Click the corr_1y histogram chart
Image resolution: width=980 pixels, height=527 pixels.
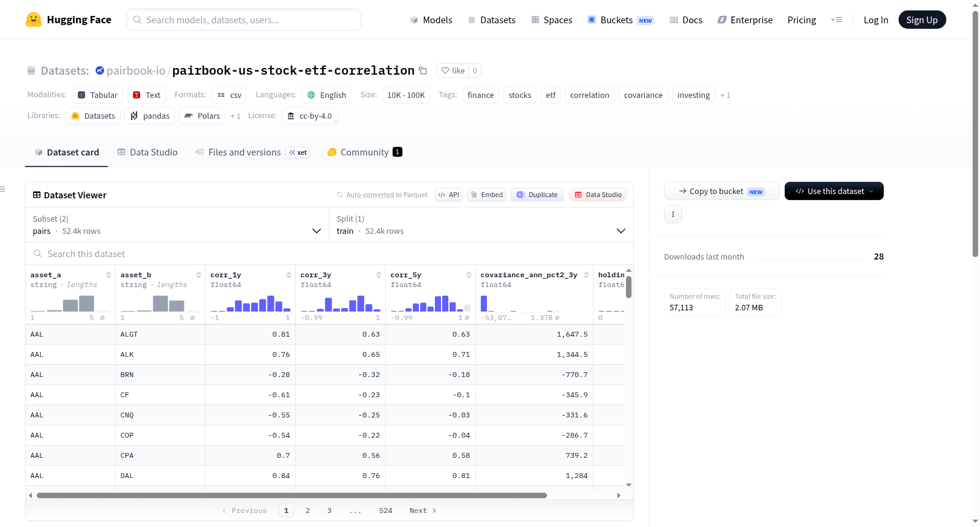coord(251,302)
